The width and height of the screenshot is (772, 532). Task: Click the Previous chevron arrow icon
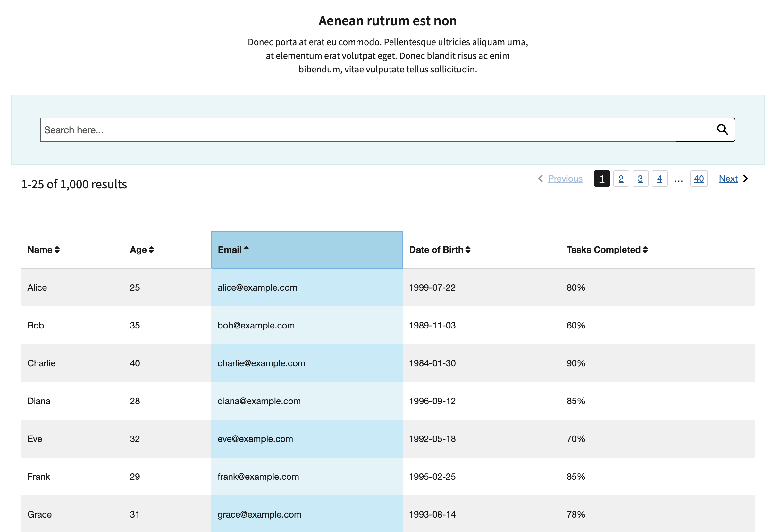coord(540,179)
